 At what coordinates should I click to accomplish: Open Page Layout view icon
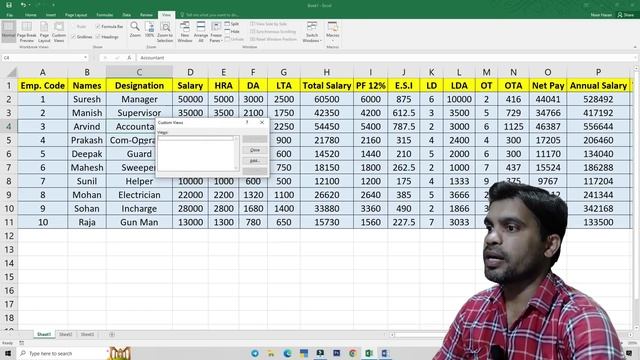44,31
